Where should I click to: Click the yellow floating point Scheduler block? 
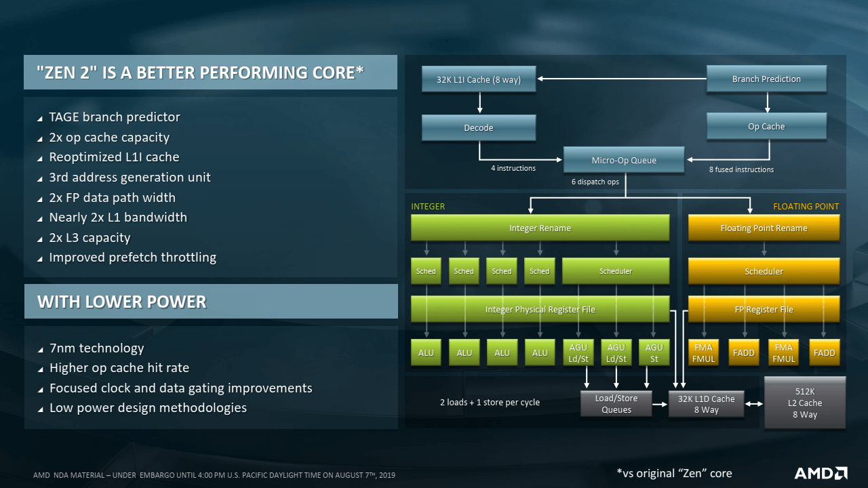[x=764, y=271]
